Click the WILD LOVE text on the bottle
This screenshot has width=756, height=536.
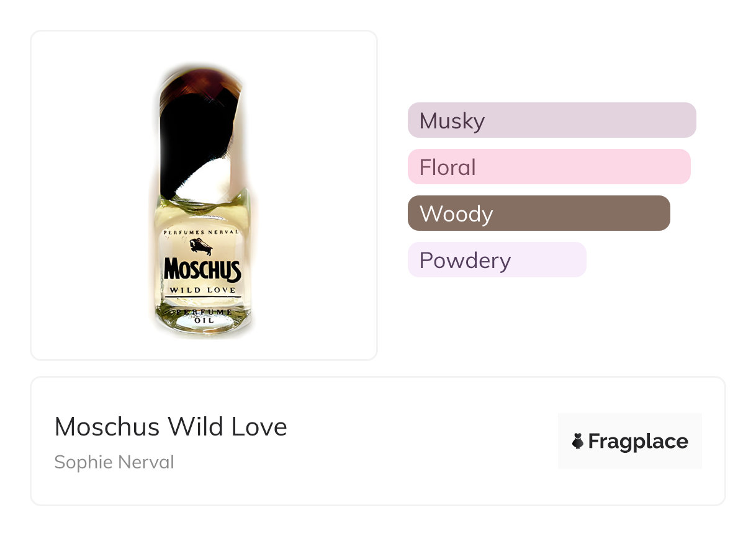[202, 290]
